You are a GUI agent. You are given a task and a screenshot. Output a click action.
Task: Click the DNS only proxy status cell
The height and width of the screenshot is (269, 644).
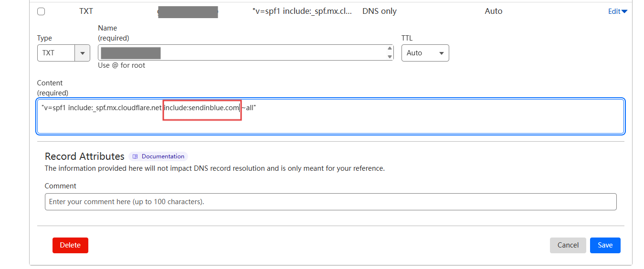click(380, 11)
